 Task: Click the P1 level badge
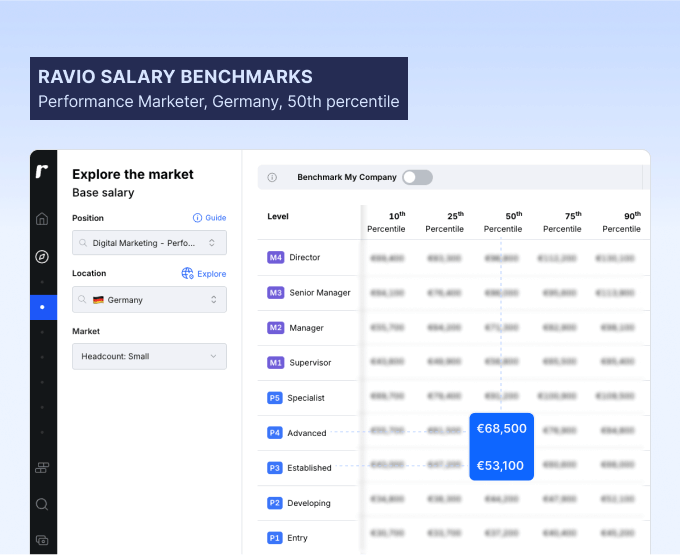coord(275,538)
